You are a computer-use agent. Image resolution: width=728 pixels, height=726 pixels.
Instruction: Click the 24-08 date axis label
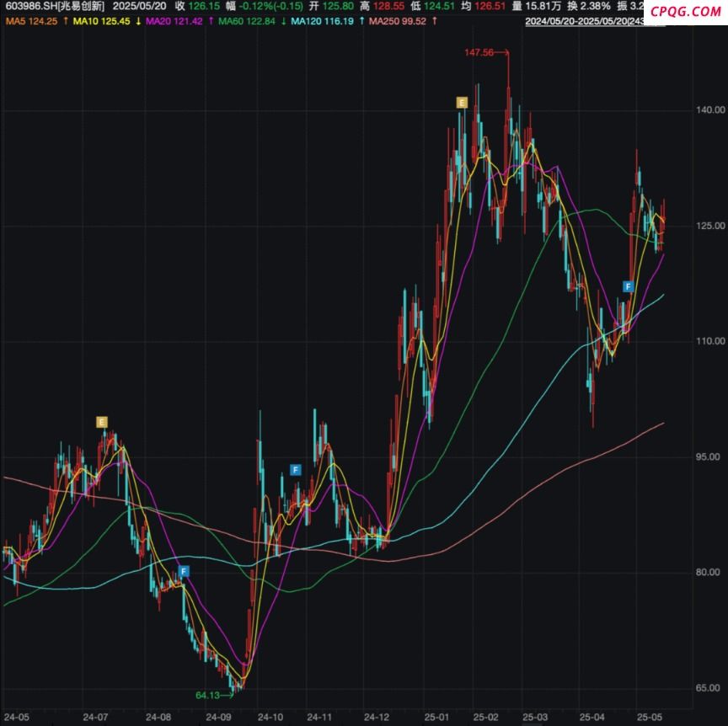click(158, 718)
